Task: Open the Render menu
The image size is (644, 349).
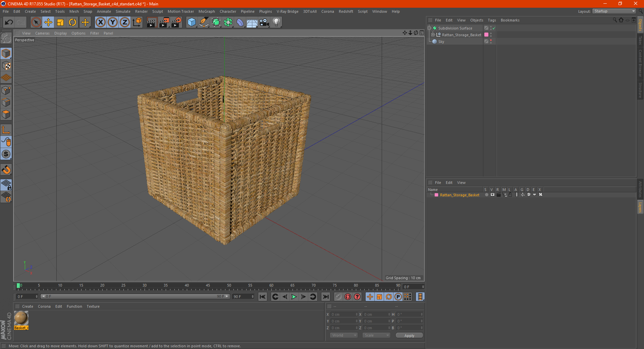Action: 141,11
